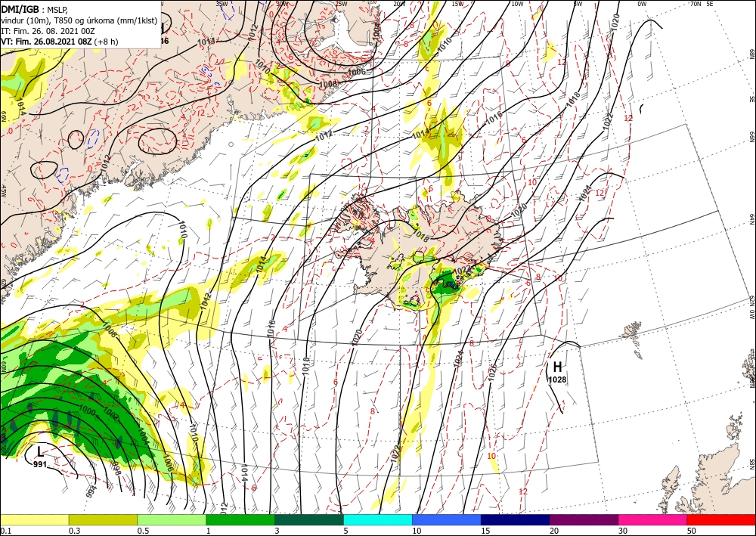Click the 998 isobar label

[x=116, y=468]
